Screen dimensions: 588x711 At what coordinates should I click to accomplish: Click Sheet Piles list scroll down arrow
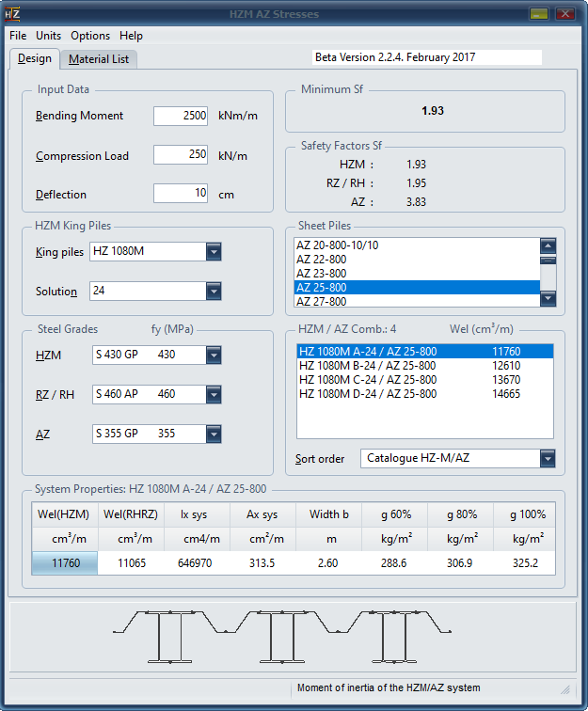click(x=548, y=298)
